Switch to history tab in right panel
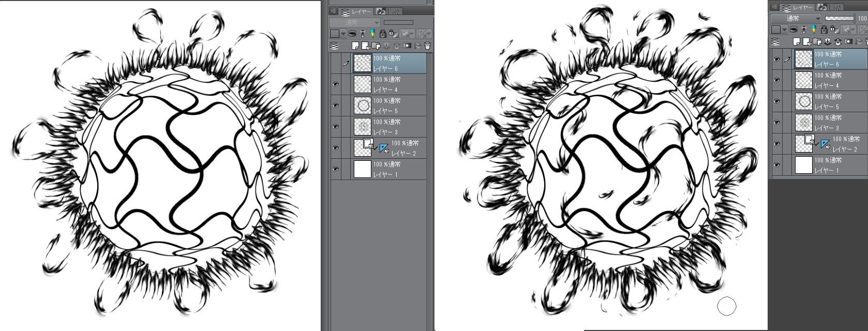The height and width of the screenshot is (331, 868). coord(821,7)
